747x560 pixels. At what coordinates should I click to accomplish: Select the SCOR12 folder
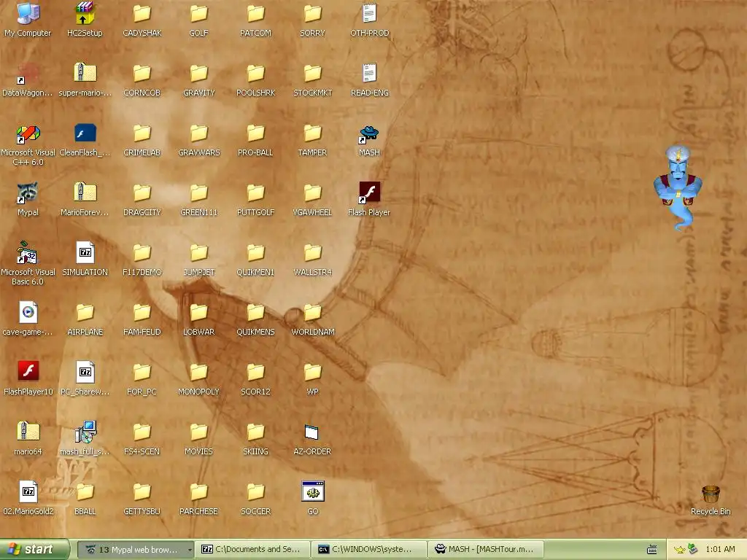point(255,372)
